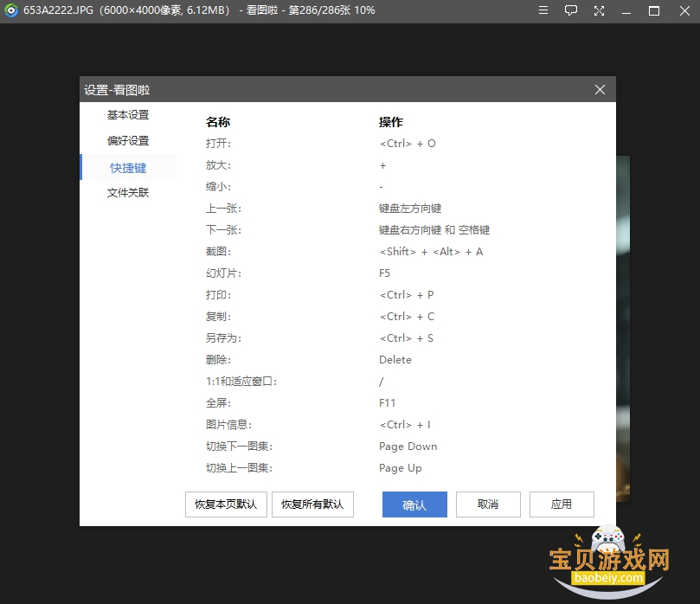700x604 pixels.
Task: Click the feedback speech bubble icon
Action: pos(570,10)
